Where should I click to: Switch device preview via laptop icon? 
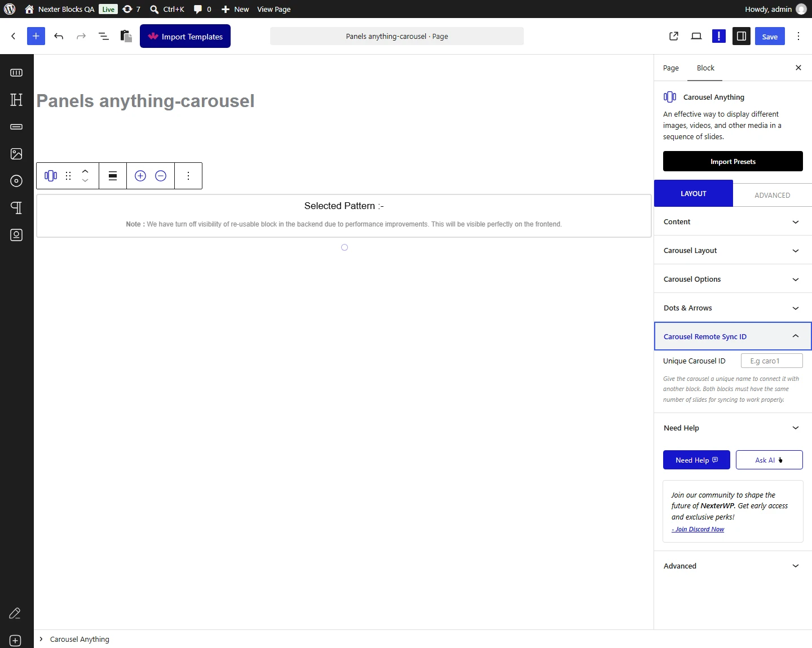click(x=696, y=36)
